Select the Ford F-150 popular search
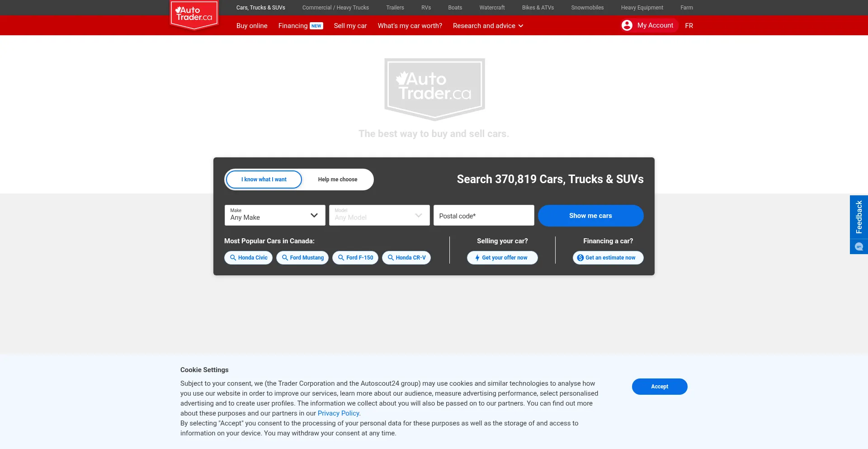Image resolution: width=868 pixels, height=449 pixels. point(355,258)
